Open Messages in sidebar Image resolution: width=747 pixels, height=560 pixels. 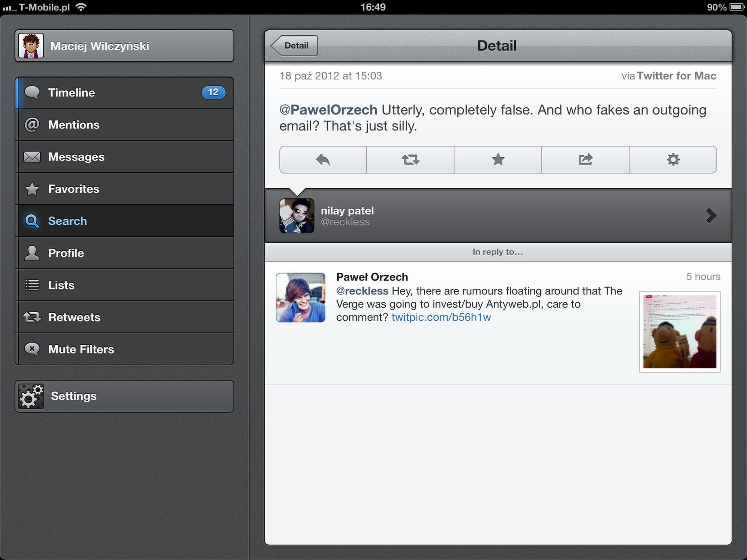pyautogui.click(x=125, y=157)
